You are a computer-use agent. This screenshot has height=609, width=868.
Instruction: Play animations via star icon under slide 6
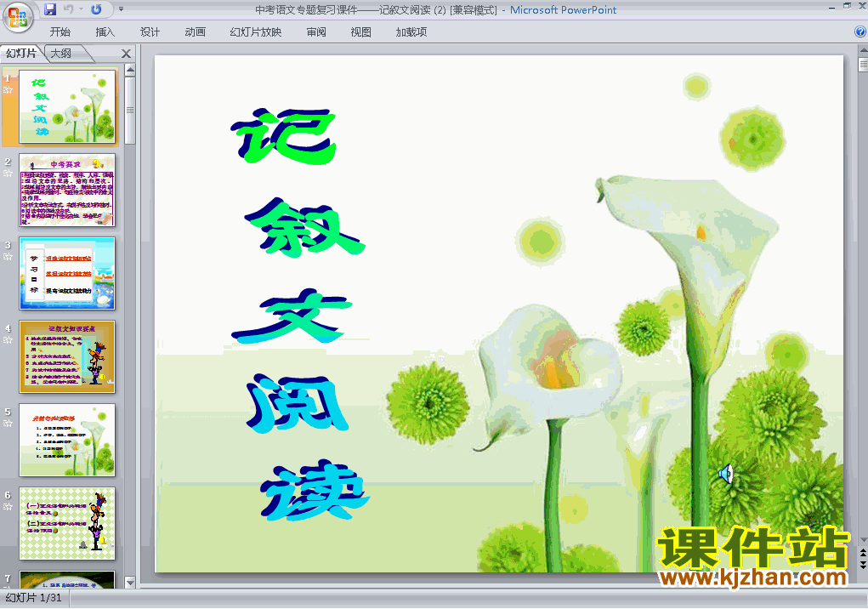tap(8, 507)
